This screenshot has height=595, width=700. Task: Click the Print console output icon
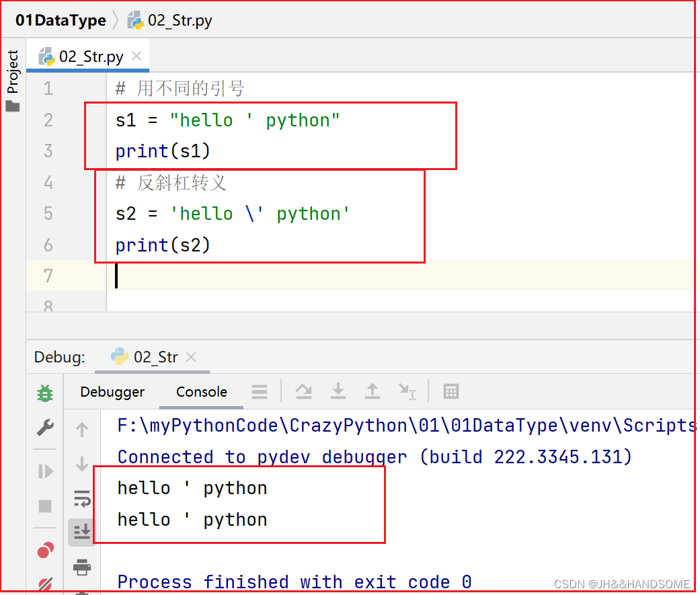[82, 567]
